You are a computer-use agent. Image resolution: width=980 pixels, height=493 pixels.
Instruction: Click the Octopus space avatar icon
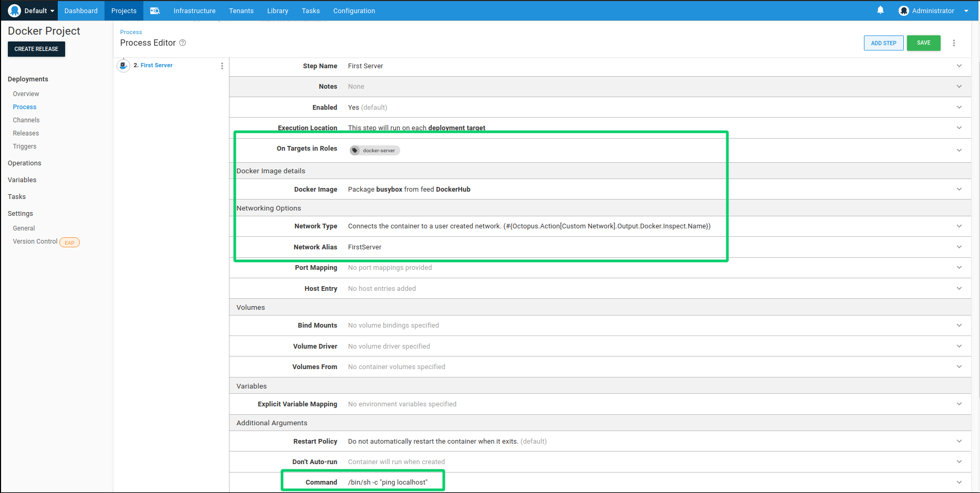point(14,11)
